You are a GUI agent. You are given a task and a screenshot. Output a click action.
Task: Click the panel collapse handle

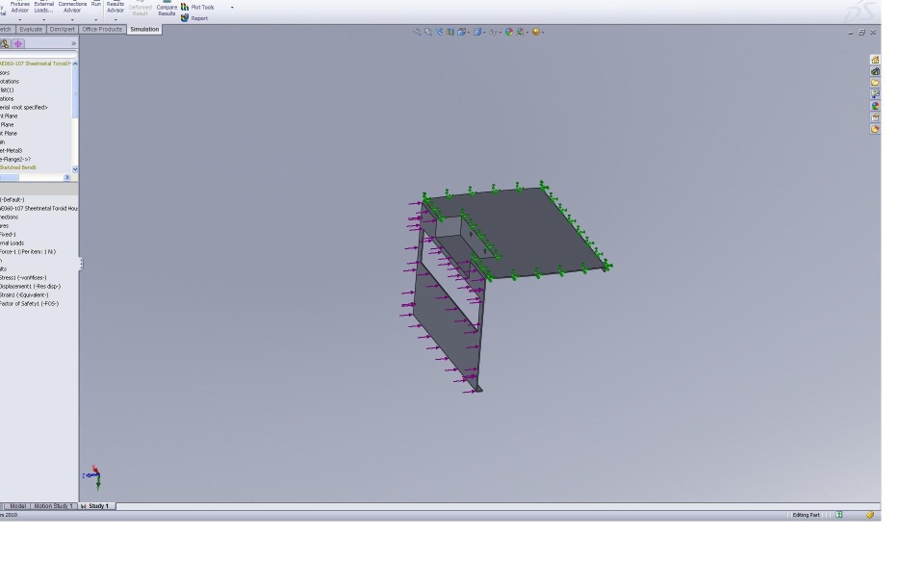click(81, 264)
